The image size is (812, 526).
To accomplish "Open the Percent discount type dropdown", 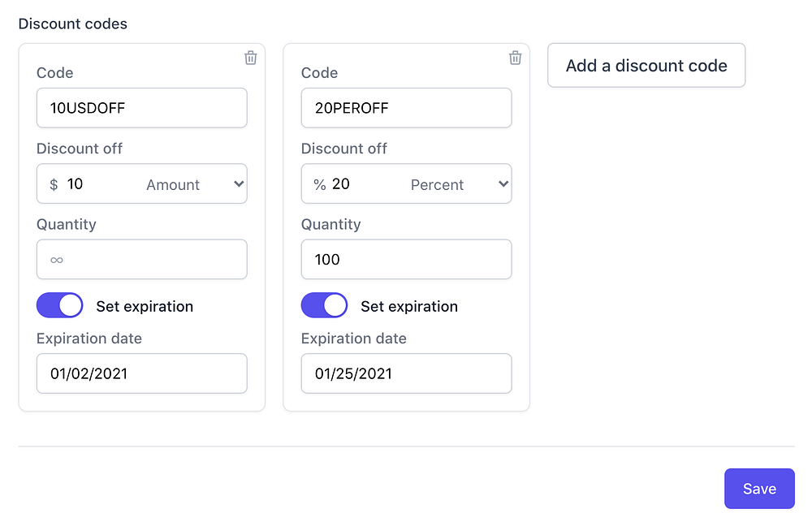I will pos(460,184).
